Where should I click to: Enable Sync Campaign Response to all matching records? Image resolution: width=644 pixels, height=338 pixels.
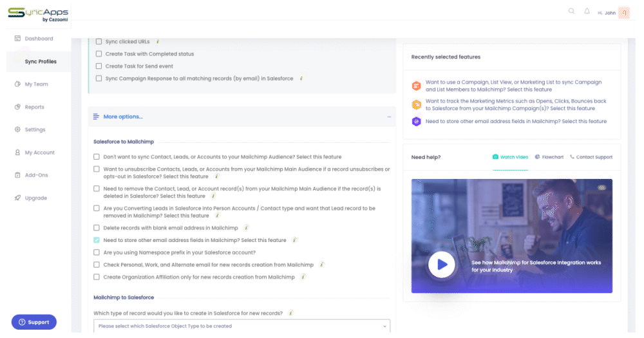[99, 79]
